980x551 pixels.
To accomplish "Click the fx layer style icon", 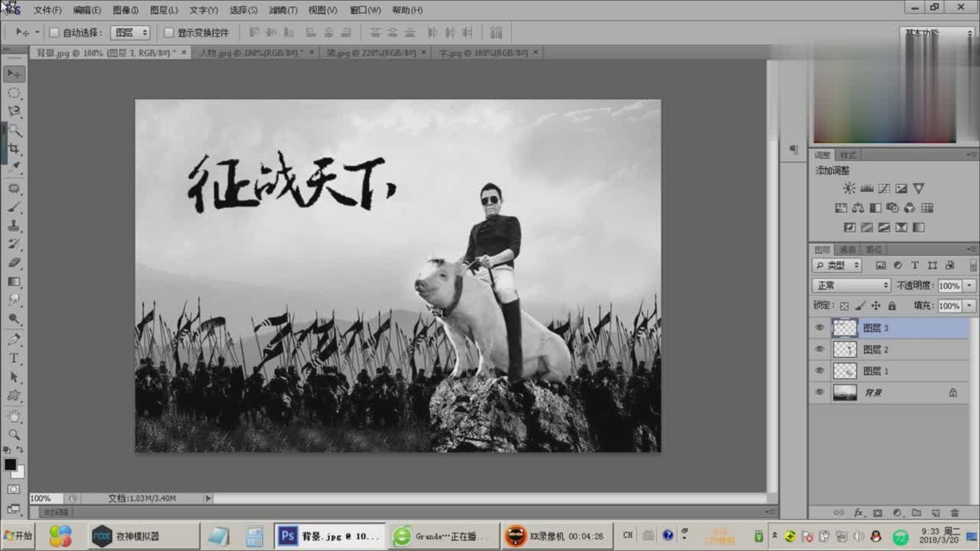I will [859, 513].
